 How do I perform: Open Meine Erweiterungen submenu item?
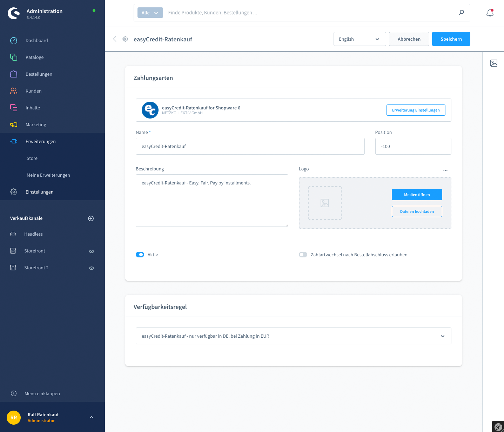(x=48, y=175)
